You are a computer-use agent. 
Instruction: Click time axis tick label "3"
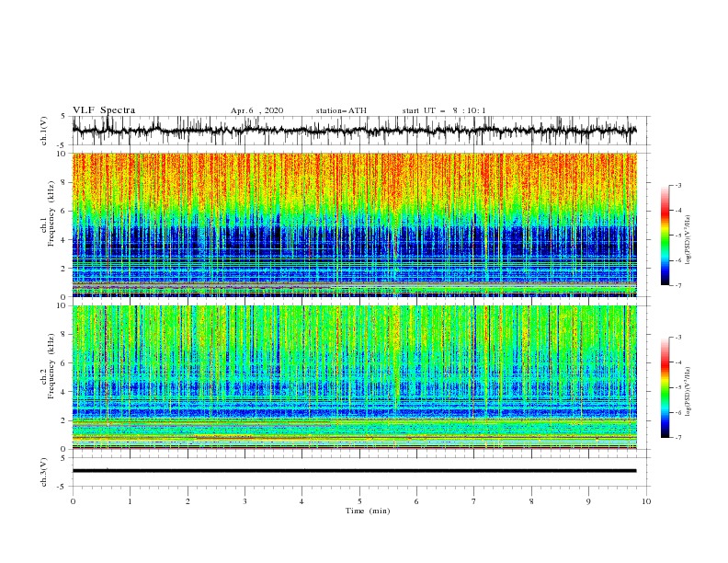pyautogui.click(x=245, y=501)
